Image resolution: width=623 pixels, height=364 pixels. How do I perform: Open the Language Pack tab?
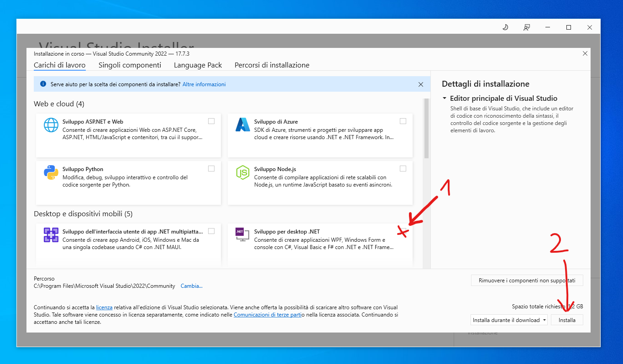tap(198, 65)
